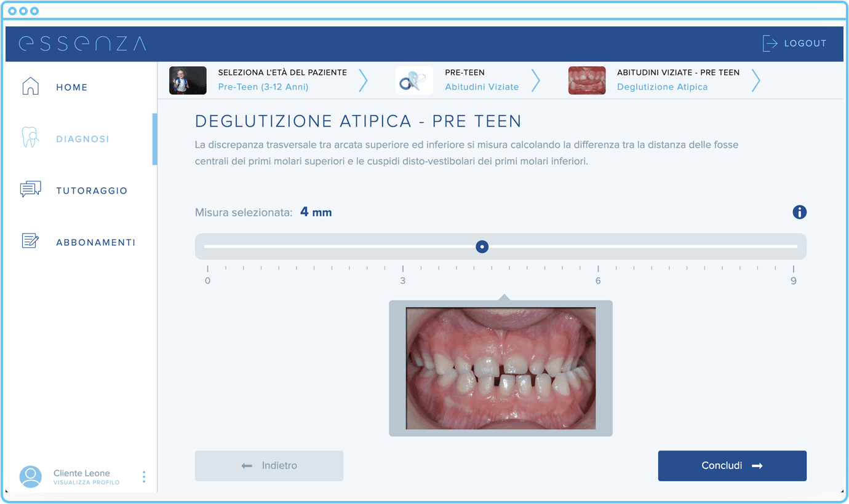Click VISUALIZZA PROFILO link
849x504 pixels.
[x=87, y=483]
